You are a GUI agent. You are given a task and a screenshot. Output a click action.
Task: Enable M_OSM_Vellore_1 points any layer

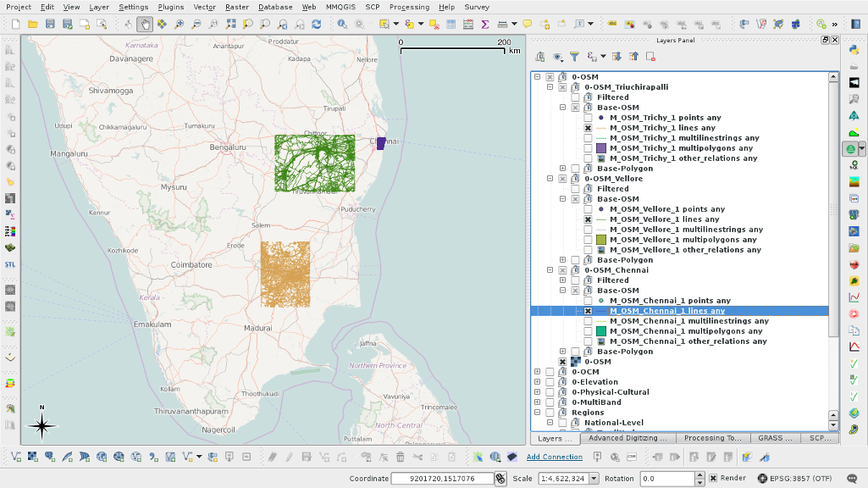pos(588,209)
